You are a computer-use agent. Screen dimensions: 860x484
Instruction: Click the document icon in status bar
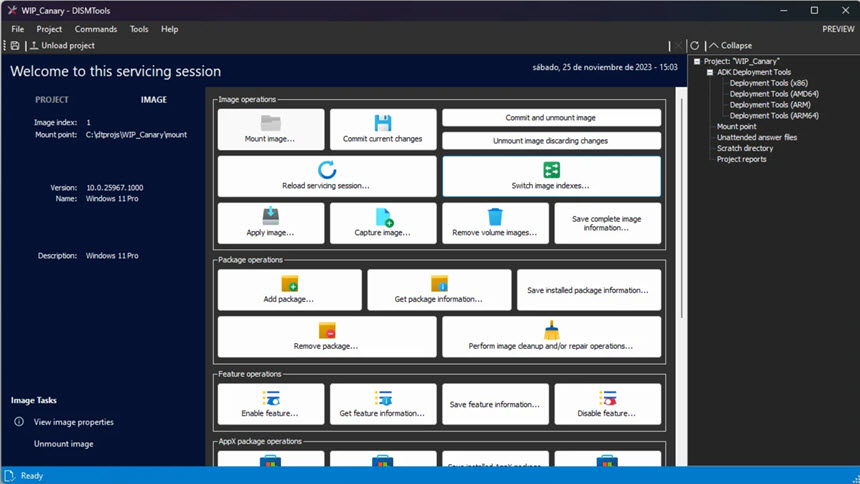point(9,476)
